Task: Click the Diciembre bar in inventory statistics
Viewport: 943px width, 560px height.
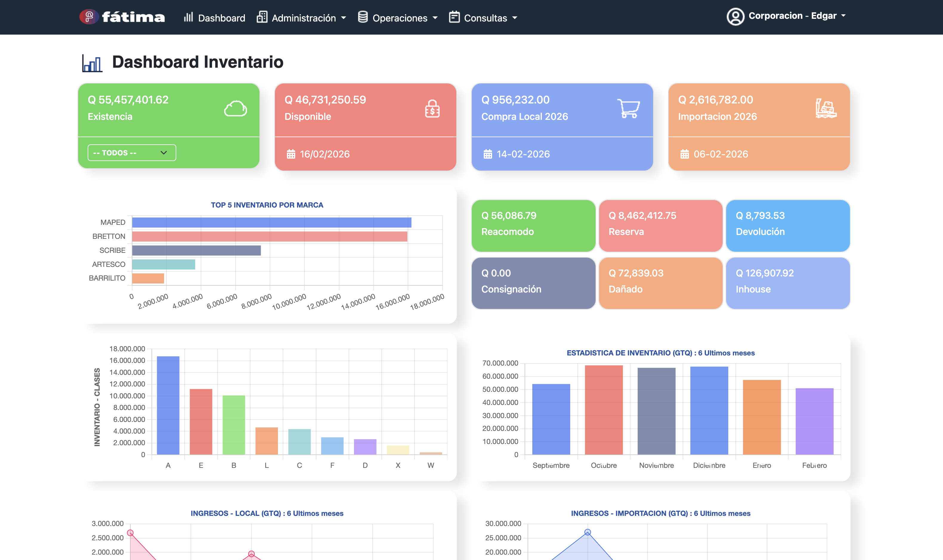Action: 709,411
